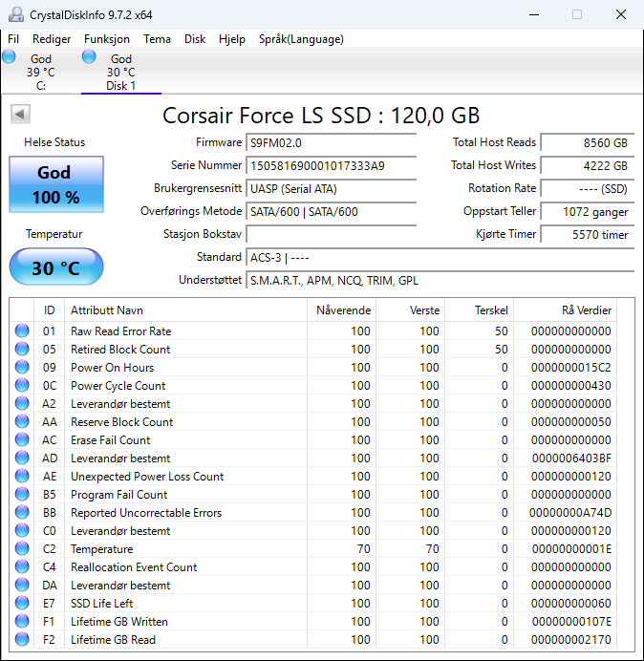Click the status icon in row AD
Image resolution: width=644 pixels, height=661 pixels.
[22, 458]
